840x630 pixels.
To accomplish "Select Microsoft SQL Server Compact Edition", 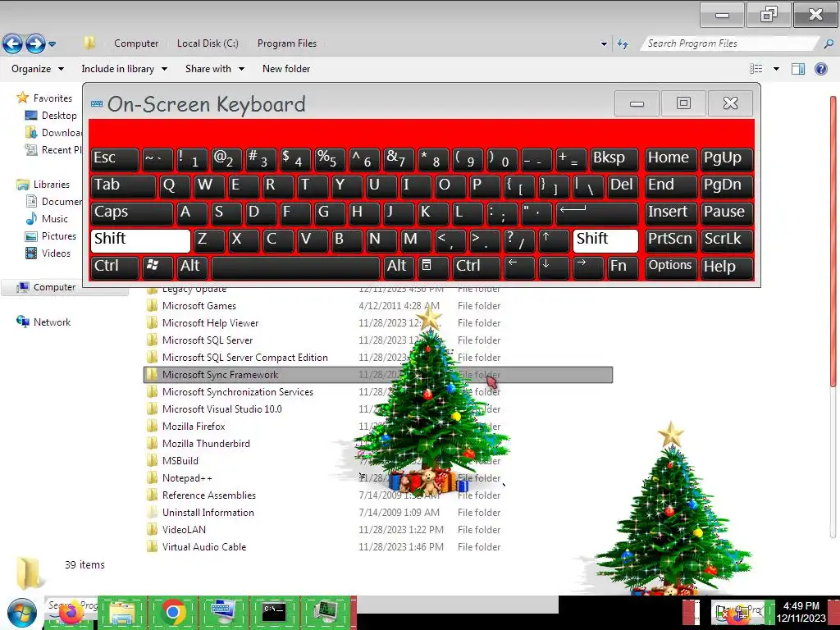I will tap(244, 358).
